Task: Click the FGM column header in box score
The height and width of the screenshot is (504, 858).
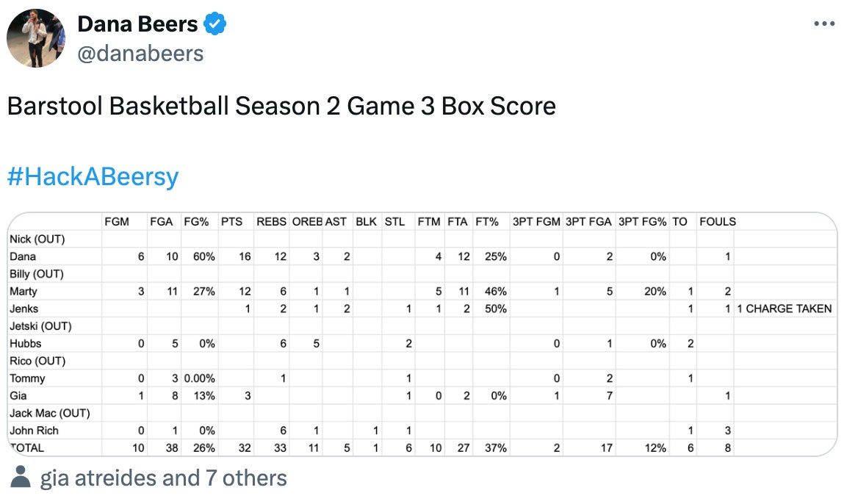Action: coord(117,222)
